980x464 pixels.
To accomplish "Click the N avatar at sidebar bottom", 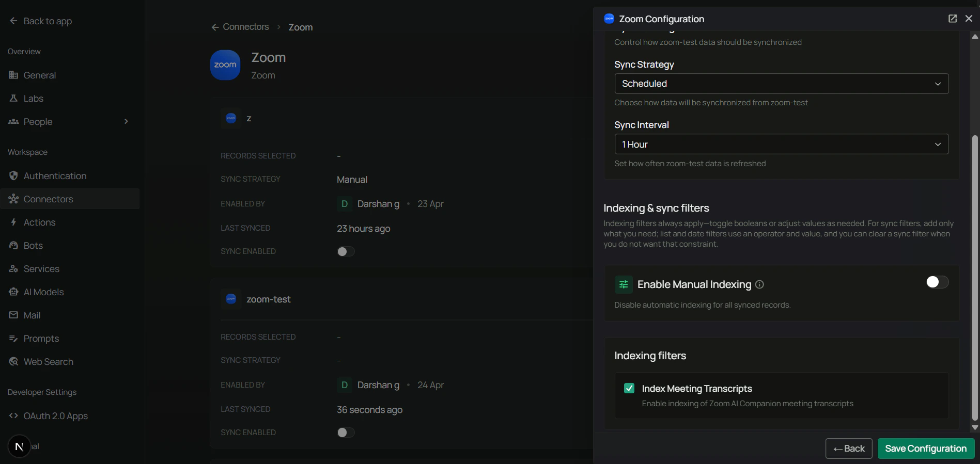I will pyautogui.click(x=19, y=446).
